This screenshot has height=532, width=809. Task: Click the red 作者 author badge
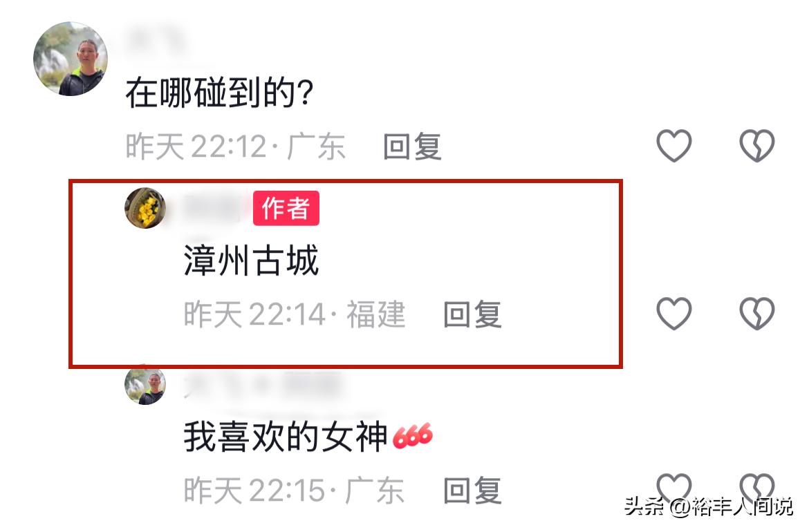(x=286, y=208)
